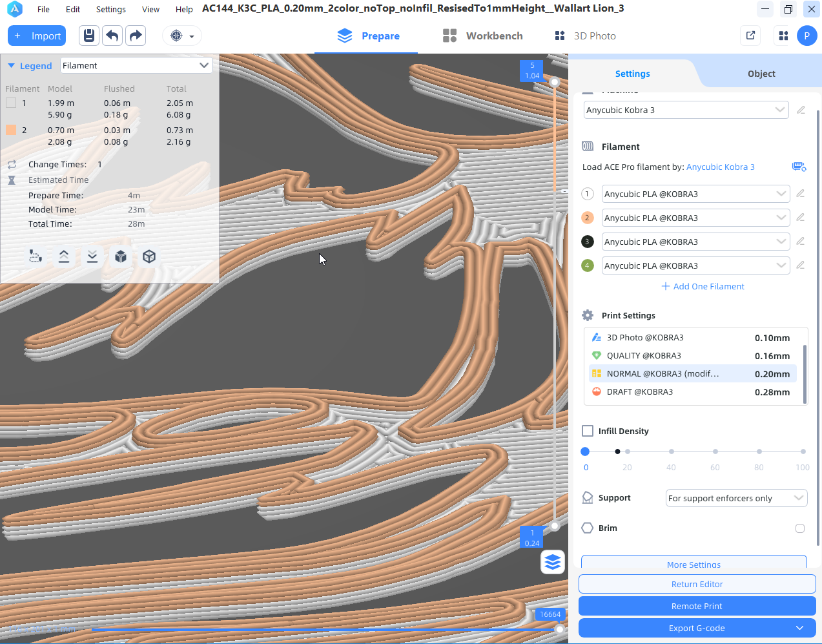Open the legend Filament view dropdown
Viewport: 822px width, 644px height.
136,65
